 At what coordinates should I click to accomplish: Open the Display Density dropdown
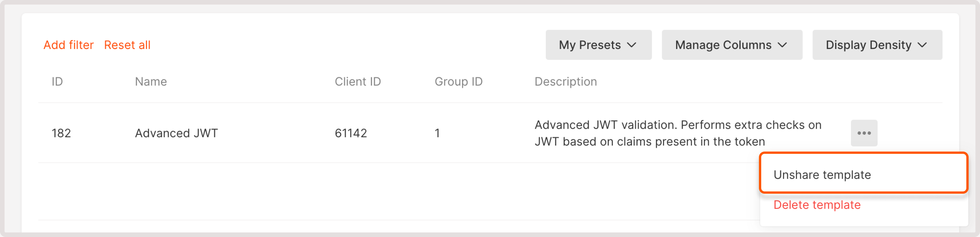877,45
